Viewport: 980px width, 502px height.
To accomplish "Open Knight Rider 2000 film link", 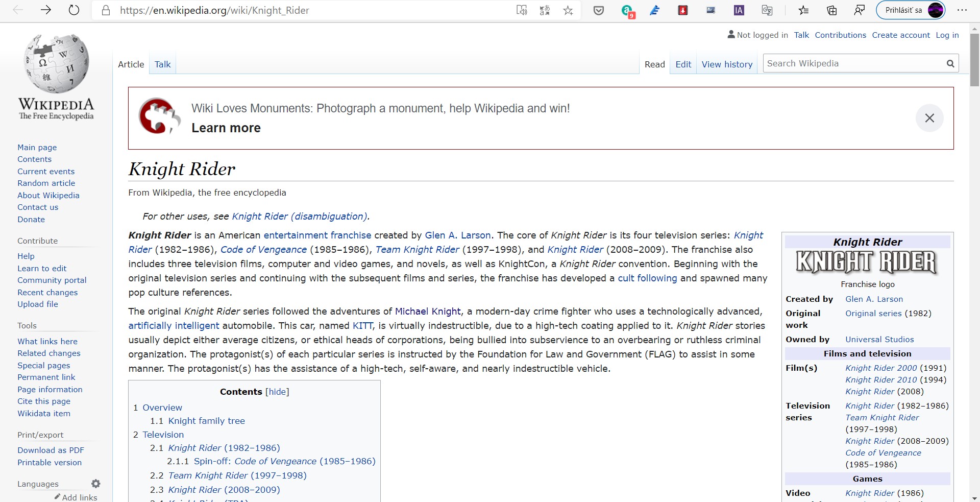I will pyautogui.click(x=881, y=368).
